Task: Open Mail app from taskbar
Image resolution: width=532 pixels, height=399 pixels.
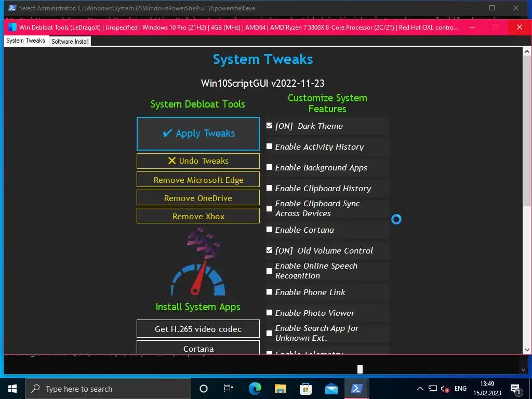Action: [331, 389]
